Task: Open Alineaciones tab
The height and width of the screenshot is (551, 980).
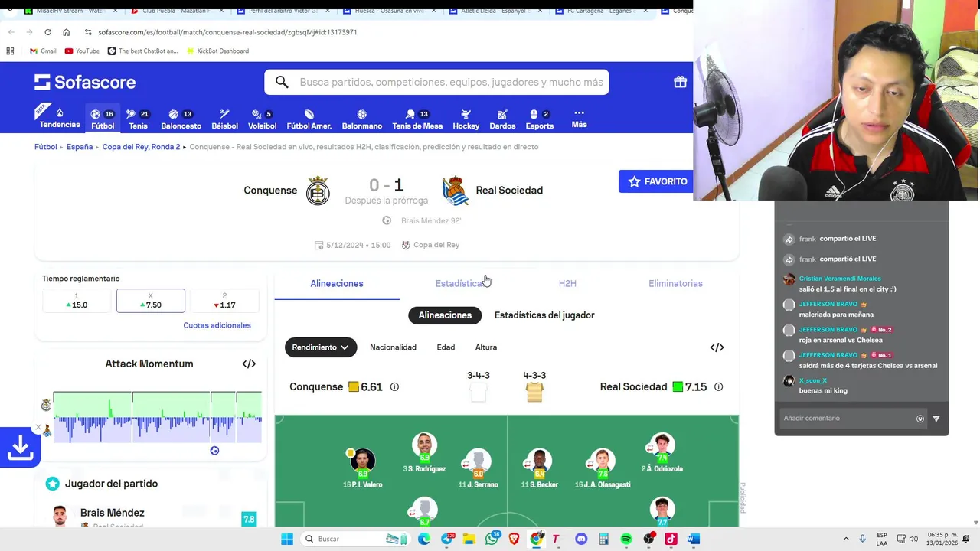Action: (x=337, y=283)
